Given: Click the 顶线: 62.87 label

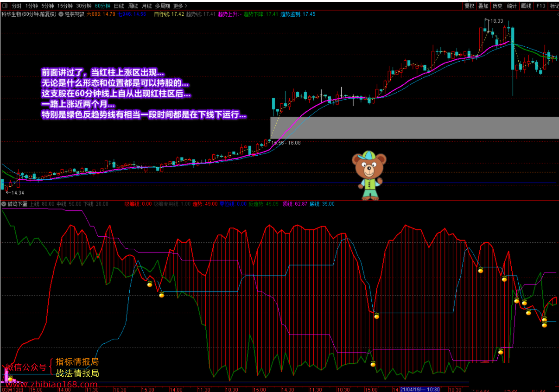Looking at the screenshot, I should coord(295,204).
